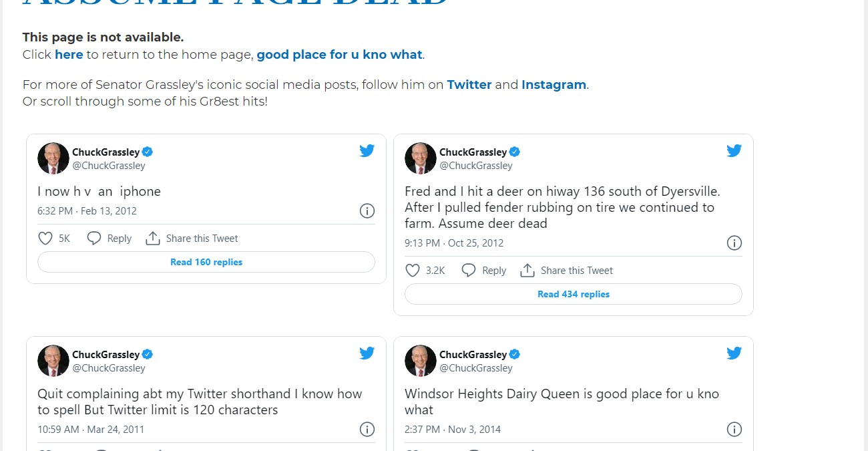This screenshot has height=451, width=868.
Task: Reply to the iphone tweet
Action: [110, 239]
